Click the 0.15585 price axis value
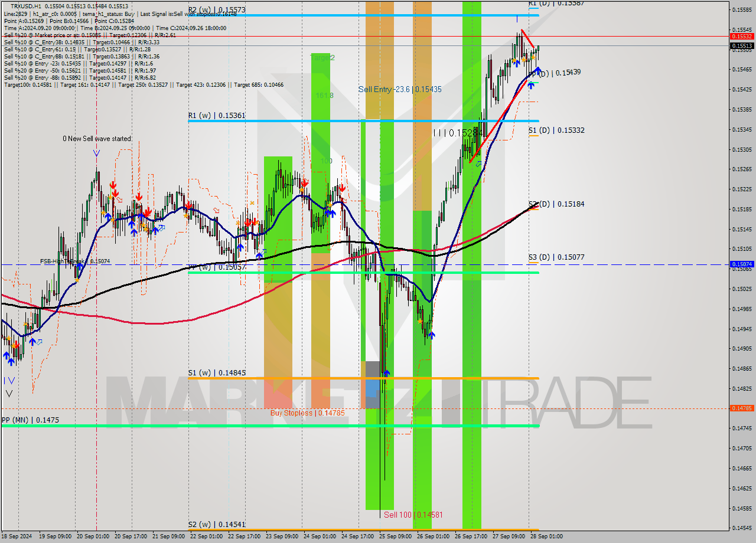 tap(742, 9)
